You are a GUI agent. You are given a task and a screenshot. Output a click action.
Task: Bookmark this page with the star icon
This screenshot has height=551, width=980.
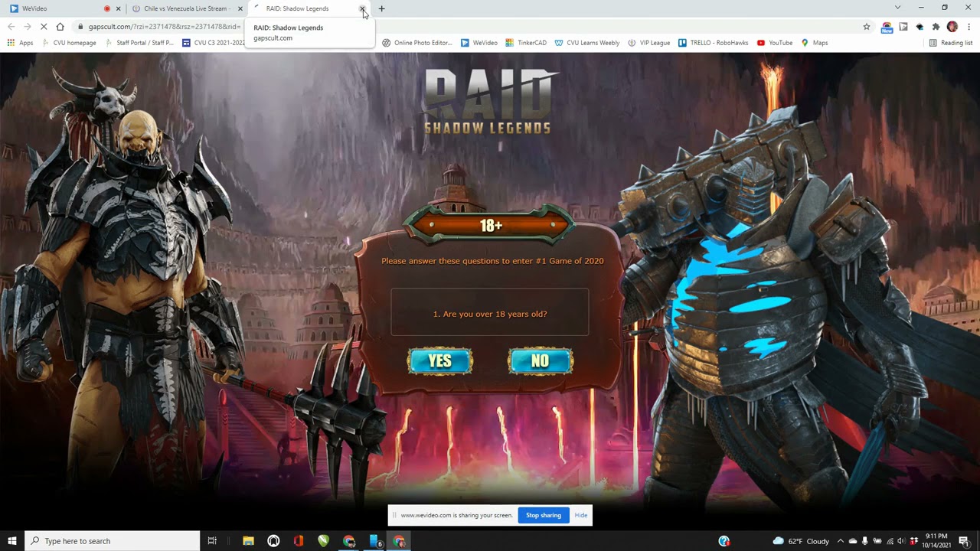[867, 26]
